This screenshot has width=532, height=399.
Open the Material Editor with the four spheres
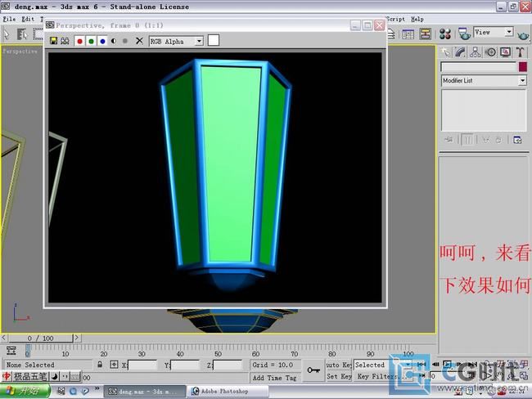[444, 34]
